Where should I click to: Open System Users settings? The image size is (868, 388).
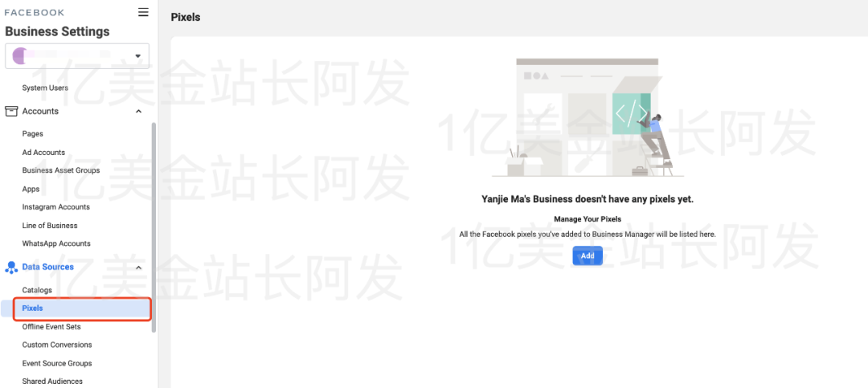(45, 88)
